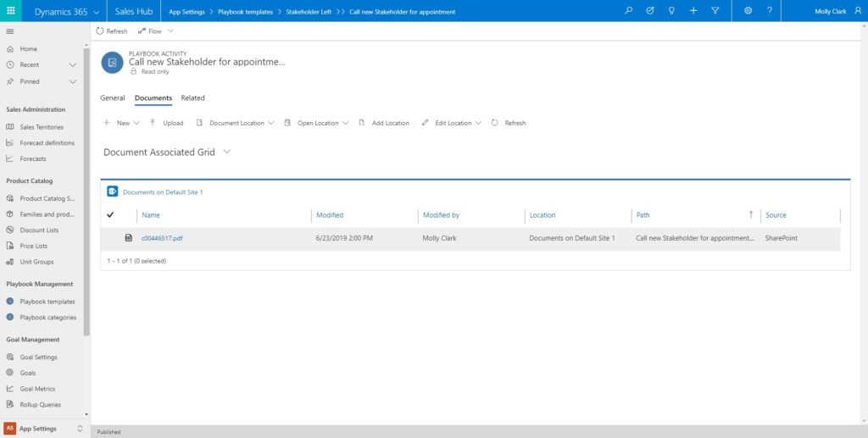Click the lightbulb assistant icon

[x=671, y=10]
